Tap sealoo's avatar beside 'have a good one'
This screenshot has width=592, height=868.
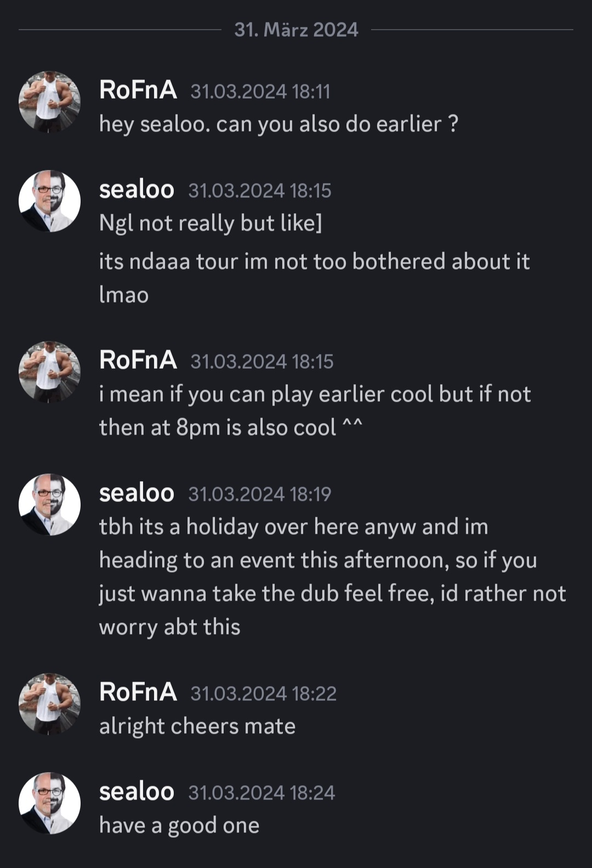49,803
